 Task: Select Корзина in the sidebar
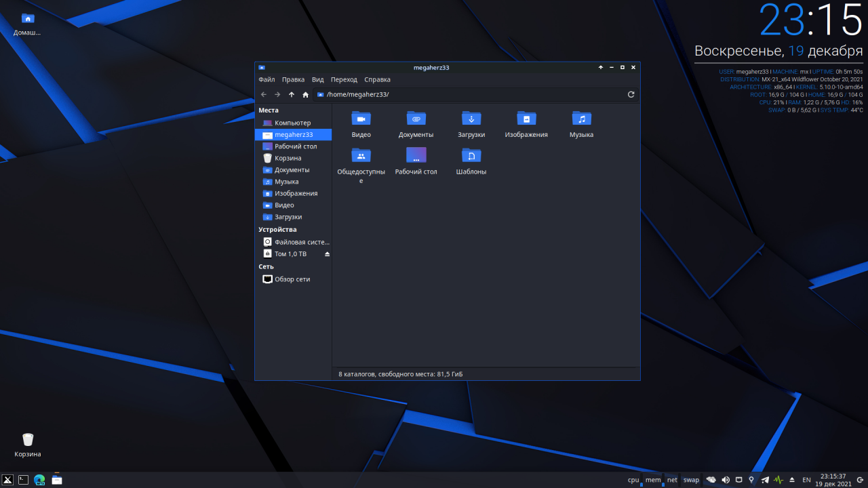(x=293, y=158)
